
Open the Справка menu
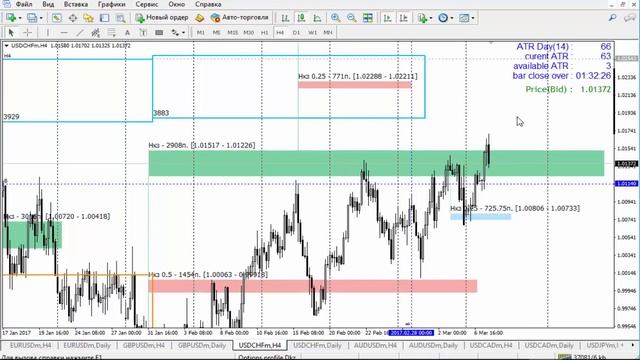(208, 4)
